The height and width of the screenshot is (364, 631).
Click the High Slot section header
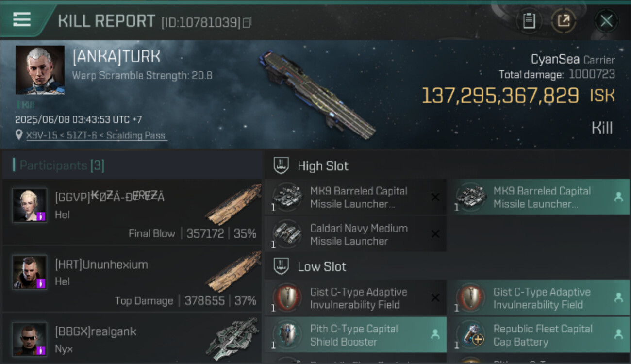coord(323,166)
